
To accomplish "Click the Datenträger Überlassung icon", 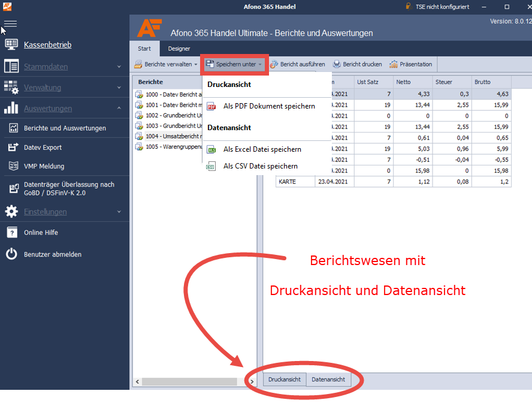I will tap(14, 188).
